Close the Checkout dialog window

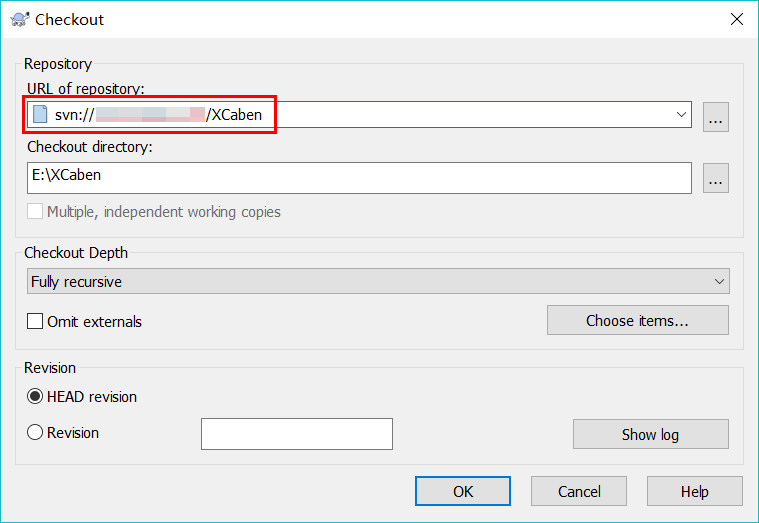pos(736,19)
